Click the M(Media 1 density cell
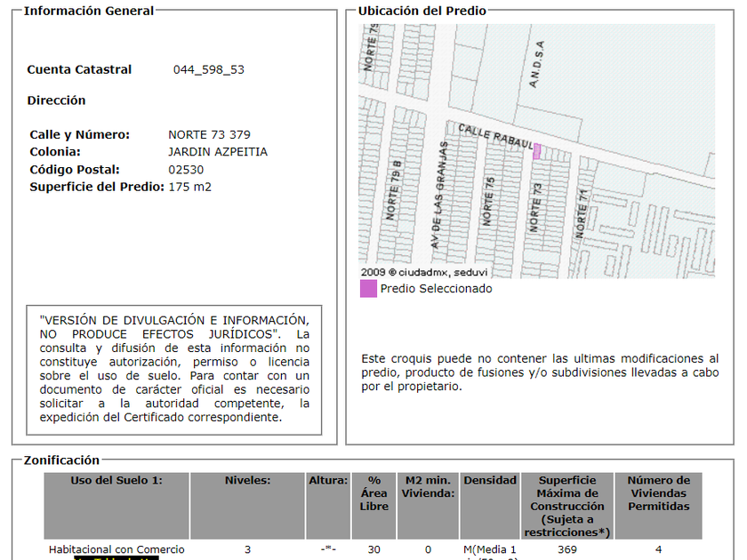Viewport: 747px width, 560px height. click(490, 551)
